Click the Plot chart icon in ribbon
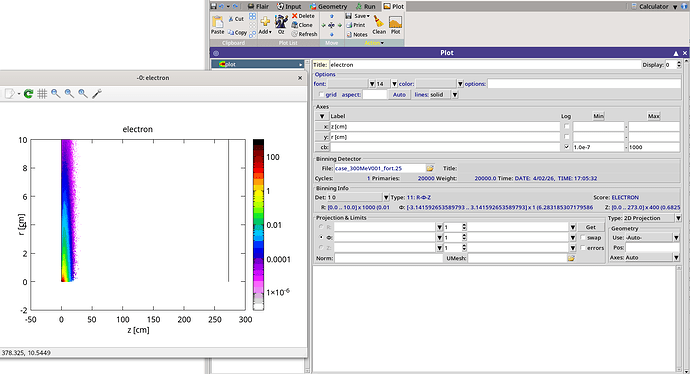The height and width of the screenshot is (374, 690). 395,22
